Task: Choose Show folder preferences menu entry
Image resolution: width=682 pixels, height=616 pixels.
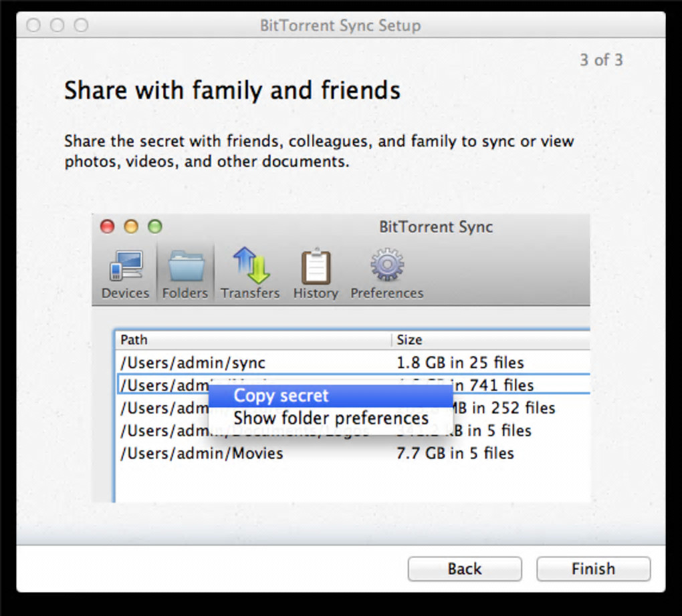Action: click(331, 418)
